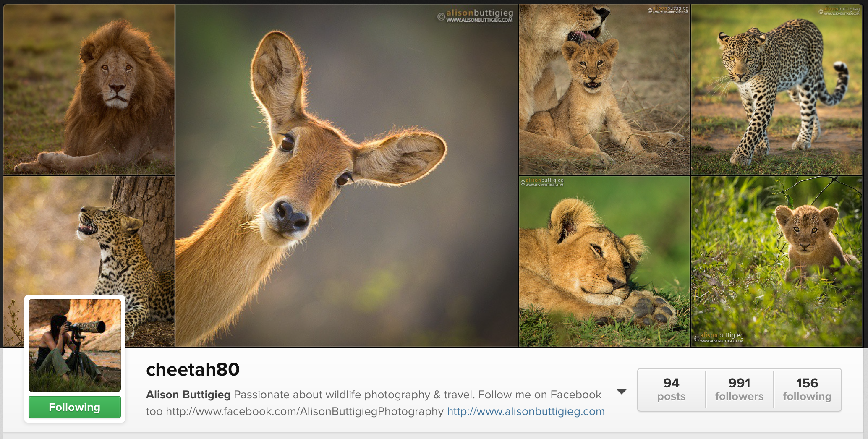Open the large antelope portrait photo
868x439 pixels.
tap(347, 175)
